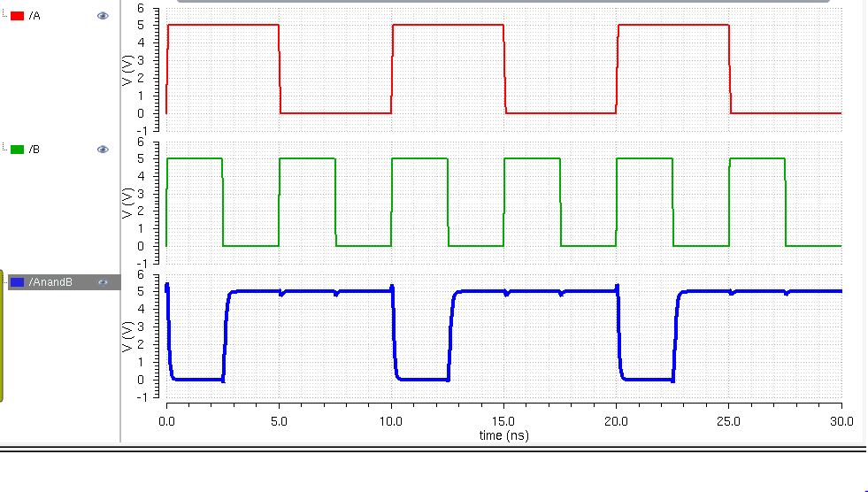Click the V (V) axis label of the /A plot

coord(128,70)
